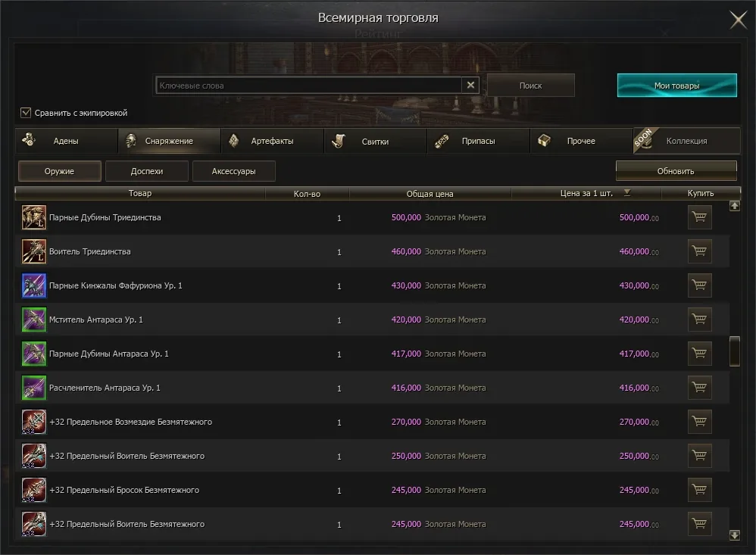Click 417,000 Золотая Монета total price

click(x=439, y=354)
